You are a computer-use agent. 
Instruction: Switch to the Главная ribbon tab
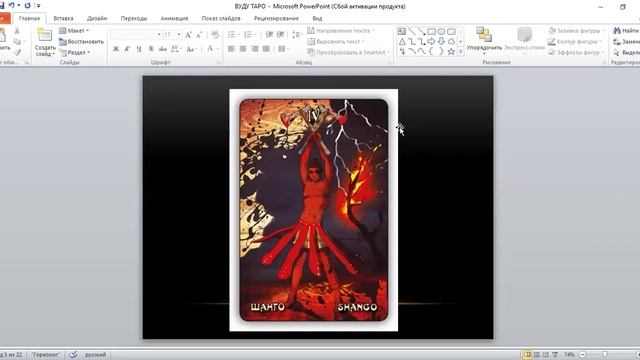tap(29, 18)
